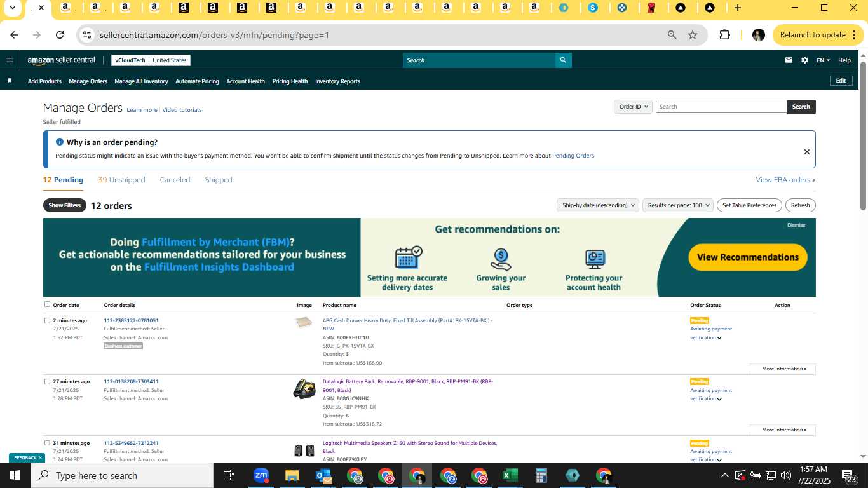
Task: Click the Amazon Seller Central logo
Action: pos(62,60)
